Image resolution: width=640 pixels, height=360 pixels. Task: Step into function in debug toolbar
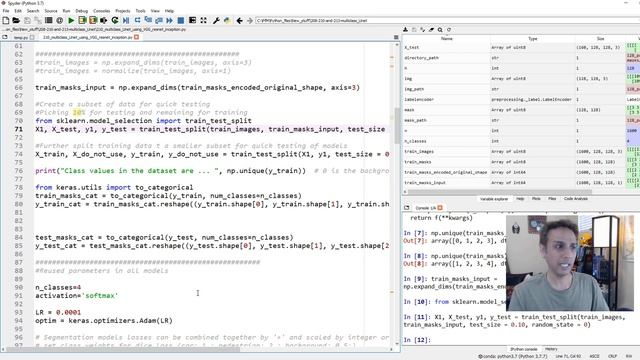pos(148,20)
